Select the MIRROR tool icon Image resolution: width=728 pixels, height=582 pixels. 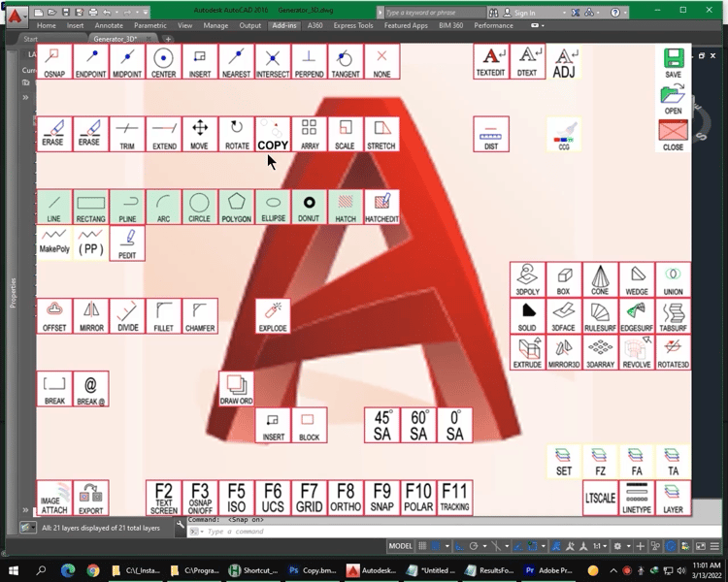pyautogui.click(x=90, y=316)
